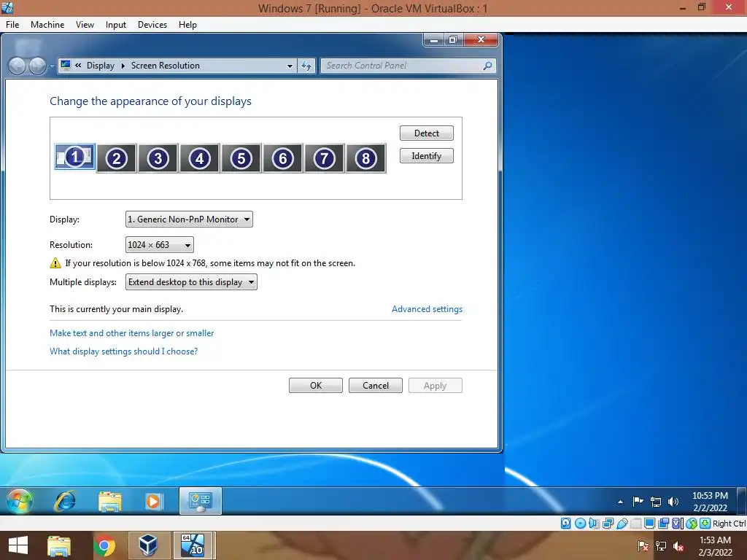Select monitor 7 in display layout
747x560 pixels.
tap(325, 158)
